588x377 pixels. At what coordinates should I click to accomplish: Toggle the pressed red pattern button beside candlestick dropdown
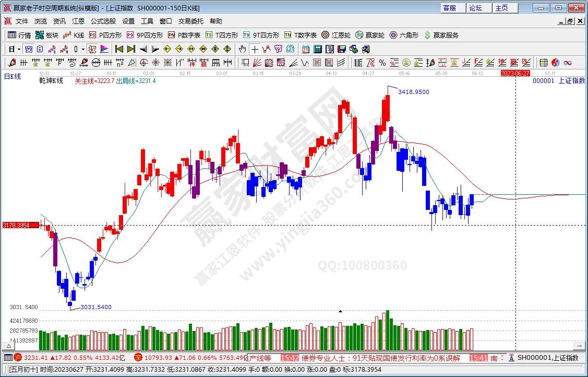pos(92,49)
